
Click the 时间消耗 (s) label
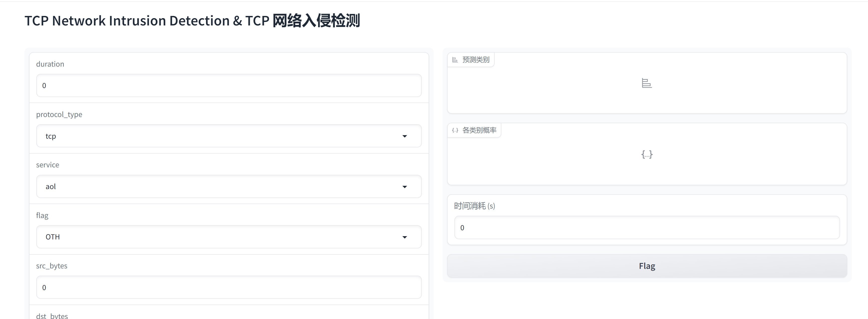point(474,206)
